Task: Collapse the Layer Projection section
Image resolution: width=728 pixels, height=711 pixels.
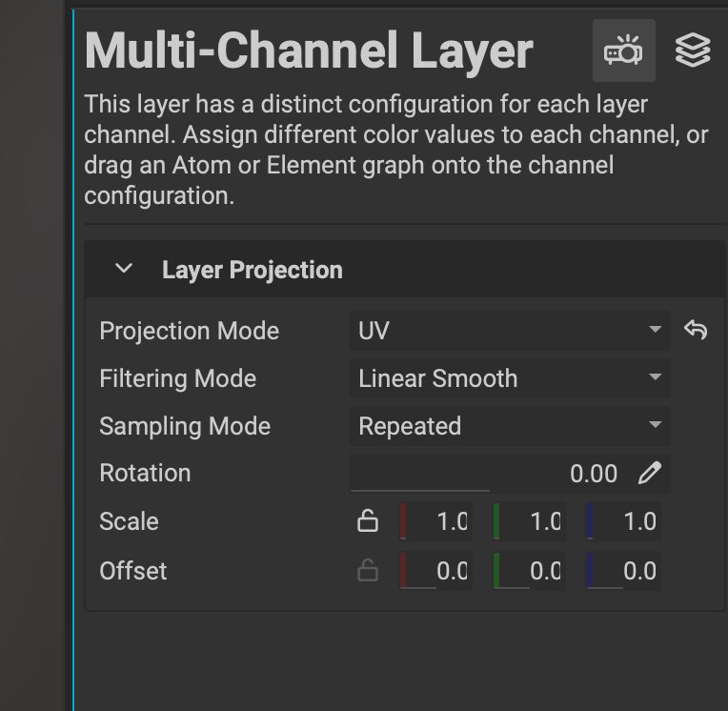Action: (123, 270)
